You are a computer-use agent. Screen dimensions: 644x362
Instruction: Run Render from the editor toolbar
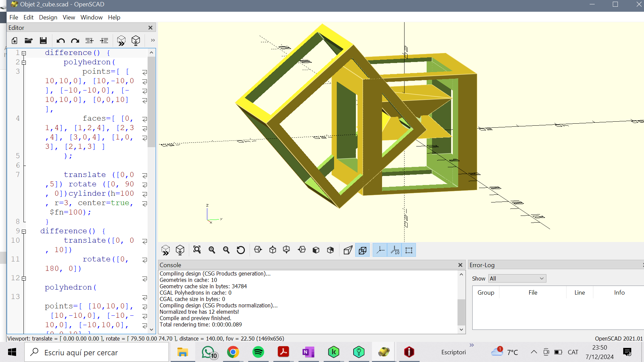click(136, 41)
